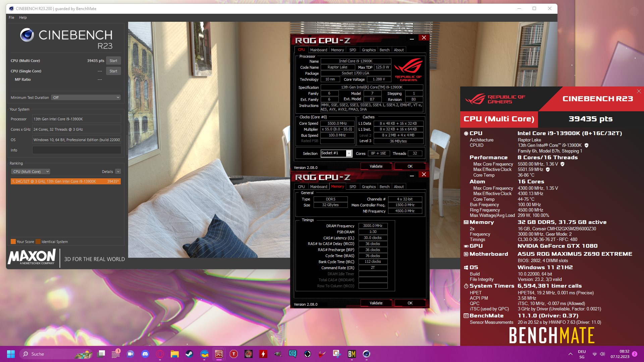The image size is (644, 362).
Task: Launch the video chat app in taskbar
Action: coord(130,354)
